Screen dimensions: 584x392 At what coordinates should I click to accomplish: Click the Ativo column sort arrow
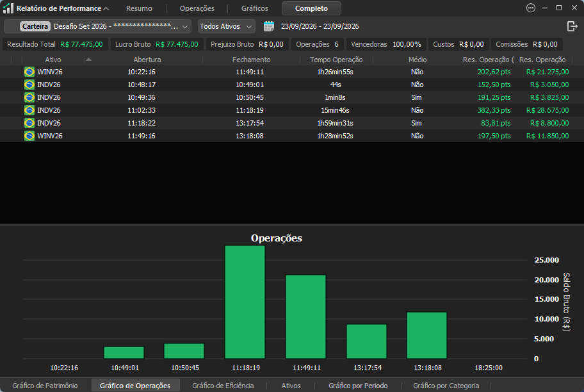(x=88, y=60)
